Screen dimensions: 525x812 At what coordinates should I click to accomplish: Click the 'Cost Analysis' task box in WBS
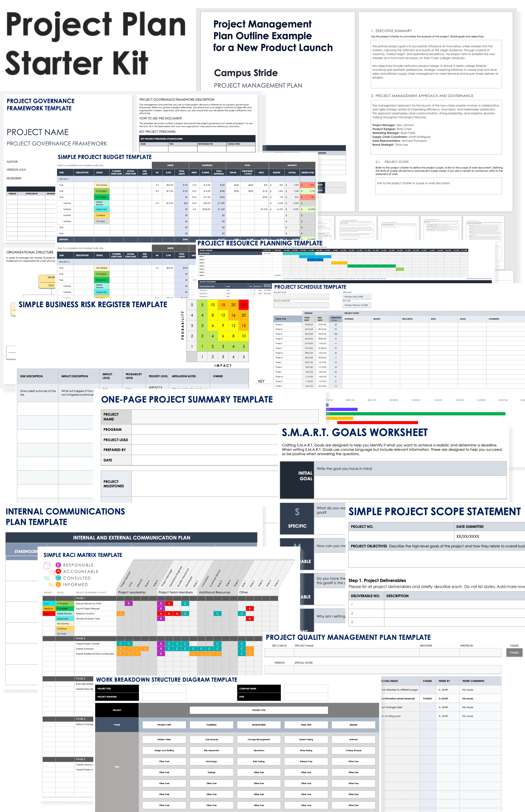(211, 739)
